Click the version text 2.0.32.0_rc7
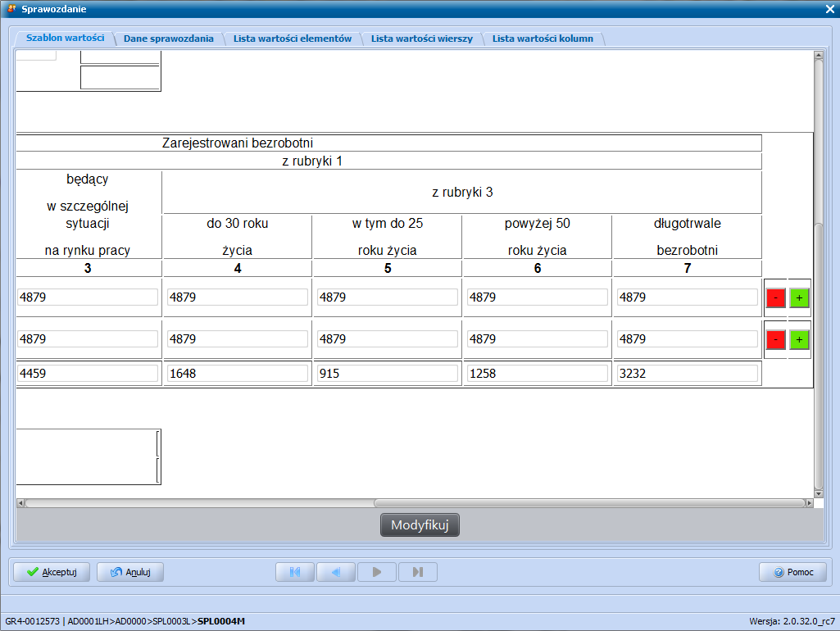840x631 pixels. click(x=809, y=621)
